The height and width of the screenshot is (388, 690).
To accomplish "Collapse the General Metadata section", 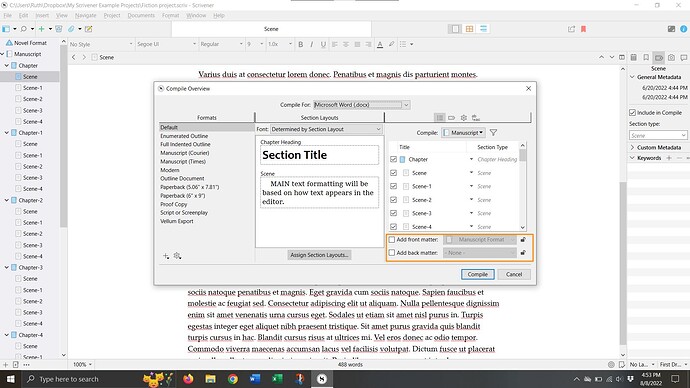I will pyautogui.click(x=632, y=77).
